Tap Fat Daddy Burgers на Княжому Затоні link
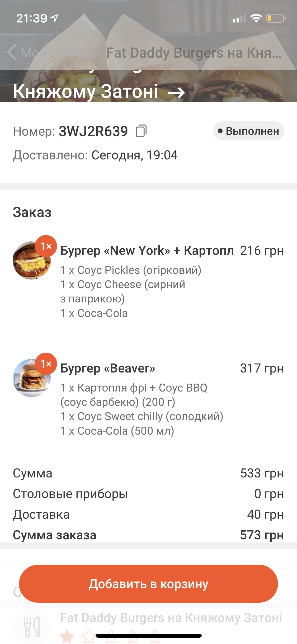Screen dimensions: 297x644 [171, 618]
